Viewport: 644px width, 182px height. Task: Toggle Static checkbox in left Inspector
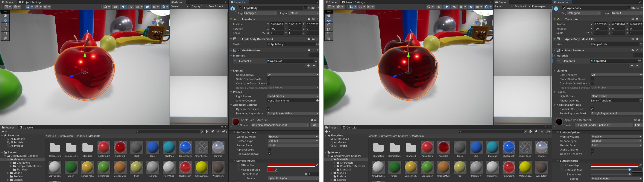coord(305,8)
